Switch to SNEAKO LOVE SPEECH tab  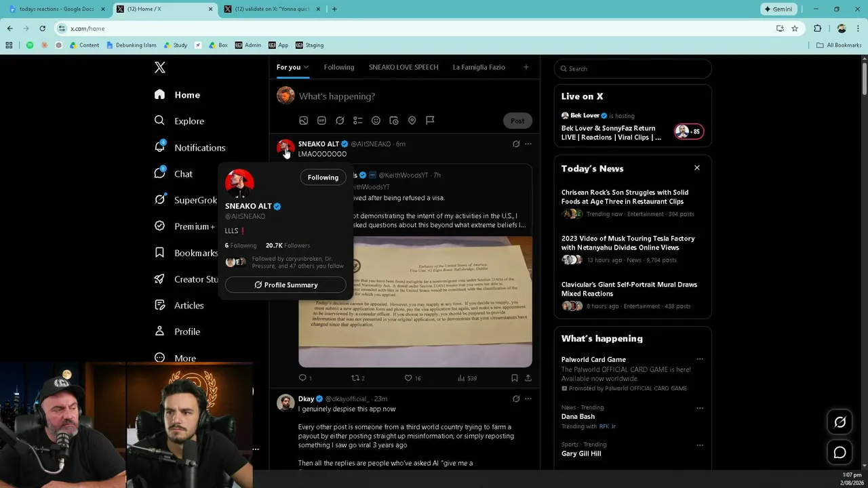(403, 67)
